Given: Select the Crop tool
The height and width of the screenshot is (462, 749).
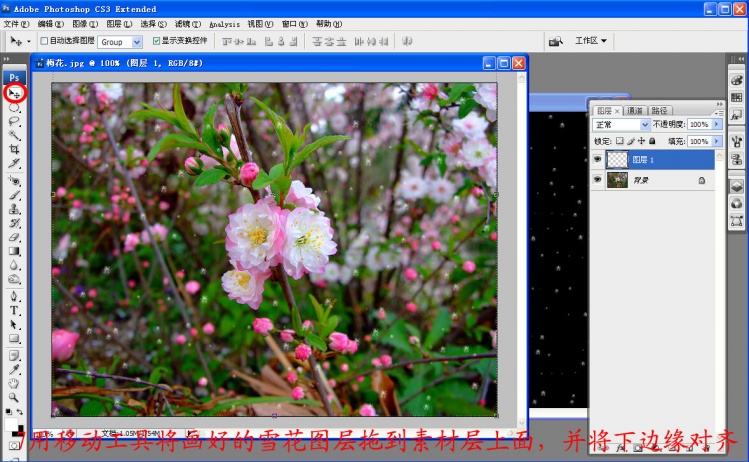Looking at the screenshot, I should [x=15, y=149].
